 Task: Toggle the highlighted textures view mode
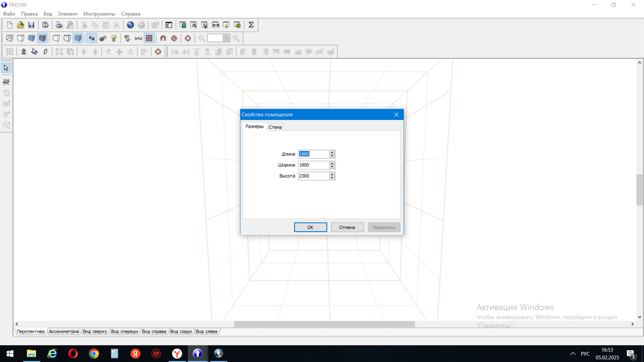point(42,38)
